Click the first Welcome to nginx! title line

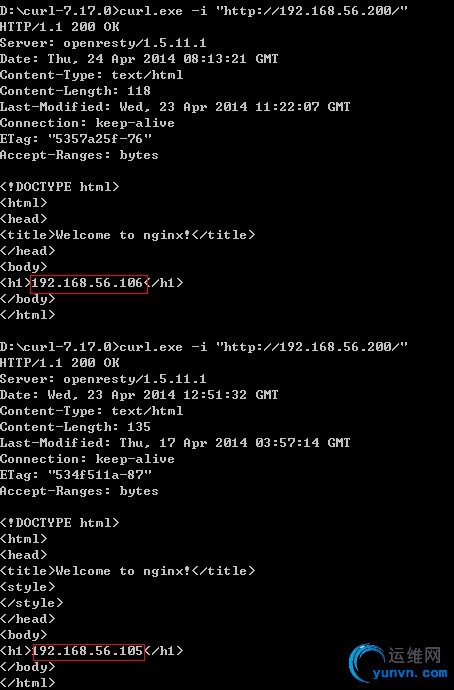pos(127,235)
